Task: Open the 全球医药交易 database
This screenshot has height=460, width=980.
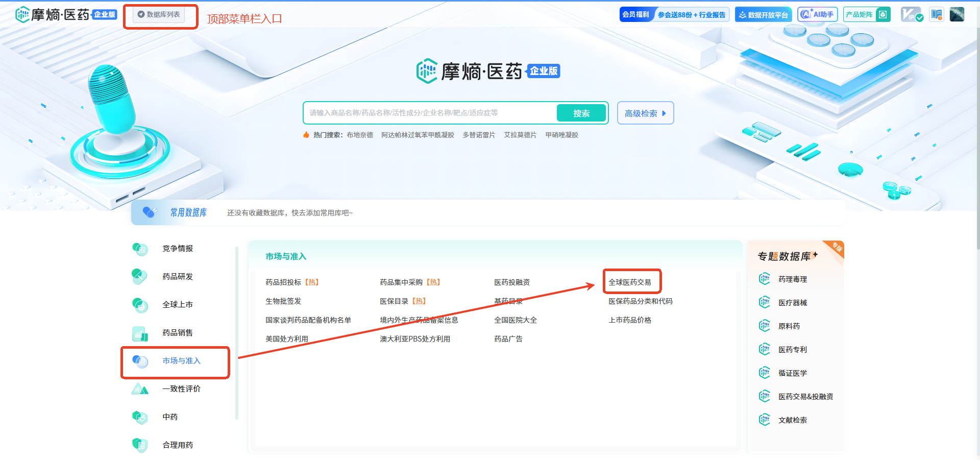Action: click(630, 282)
